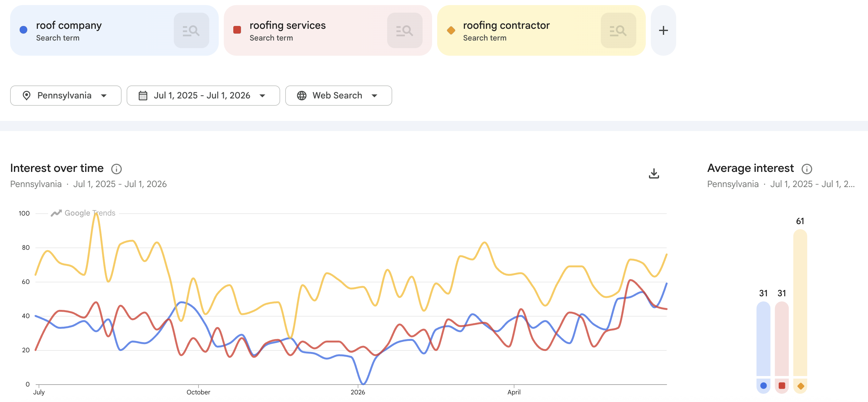Click the roofing services average bar
This screenshot has height=402, width=868.
(x=782, y=339)
